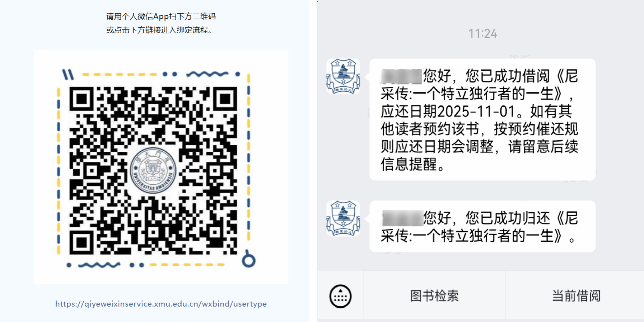Select the successful borrow notification bubble

(482, 119)
